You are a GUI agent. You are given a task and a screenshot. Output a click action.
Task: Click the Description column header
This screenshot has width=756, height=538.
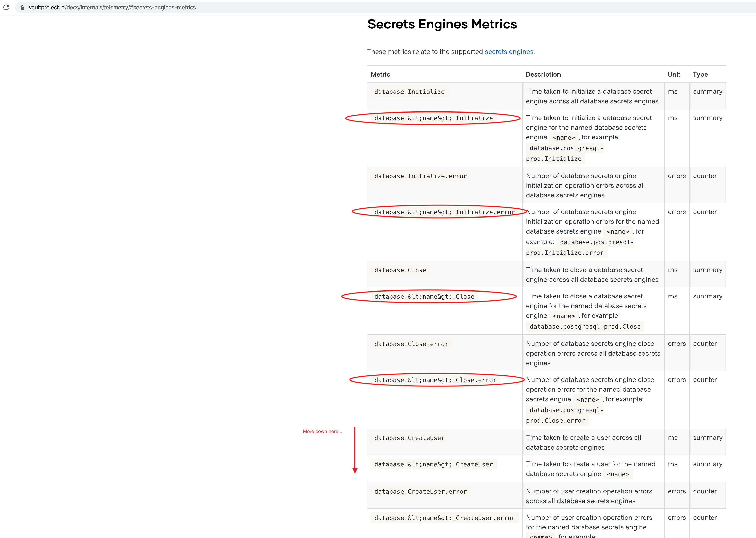(543, 74)
